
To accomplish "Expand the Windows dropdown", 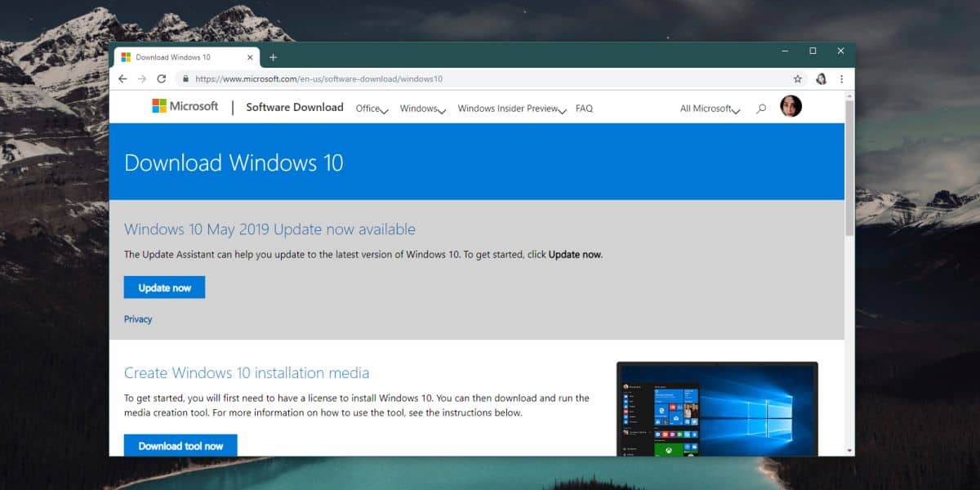I will [421, 108].
